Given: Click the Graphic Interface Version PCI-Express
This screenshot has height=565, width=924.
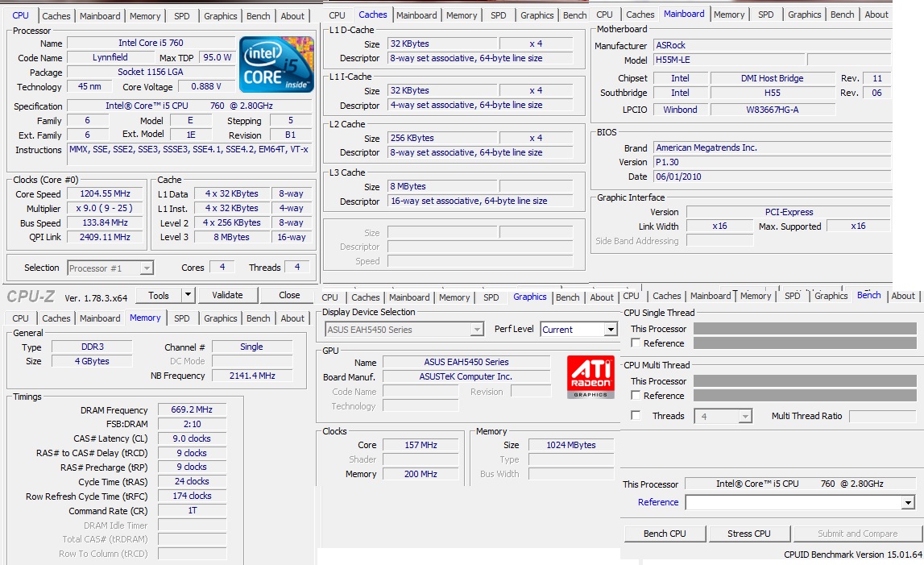Looking at the screenshot, I should point(789,212).
